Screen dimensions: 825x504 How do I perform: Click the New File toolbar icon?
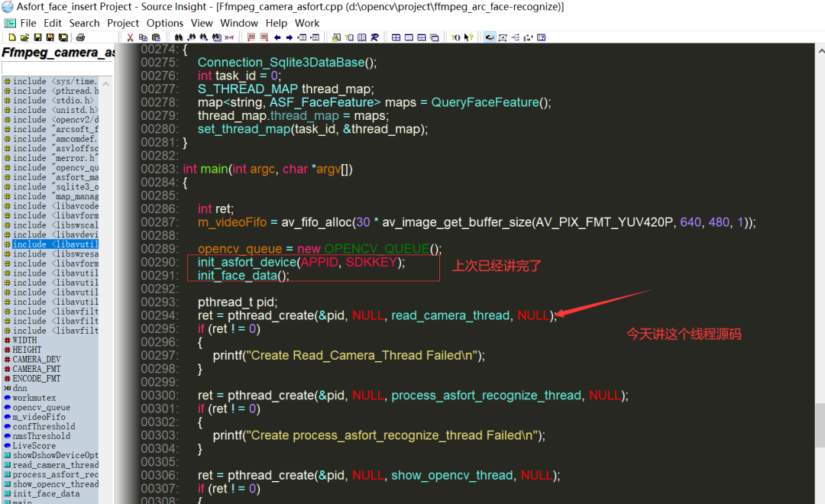[x=12, y=37]
